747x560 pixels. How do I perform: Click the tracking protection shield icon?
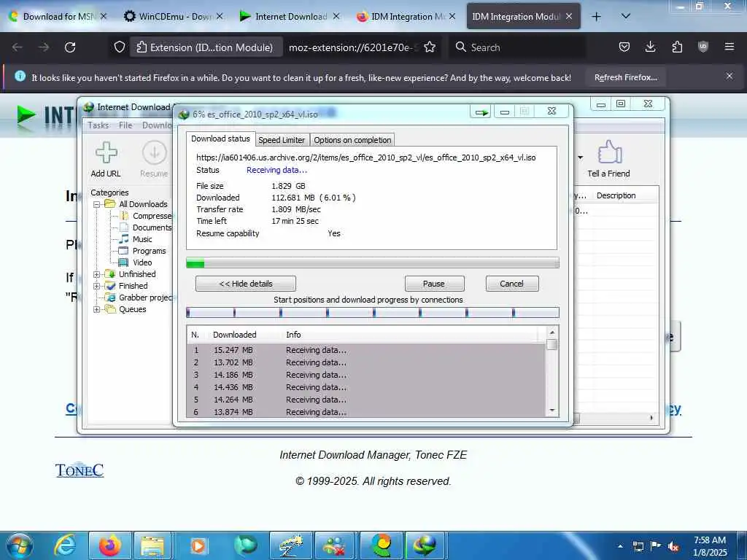[x=120, y=47]
